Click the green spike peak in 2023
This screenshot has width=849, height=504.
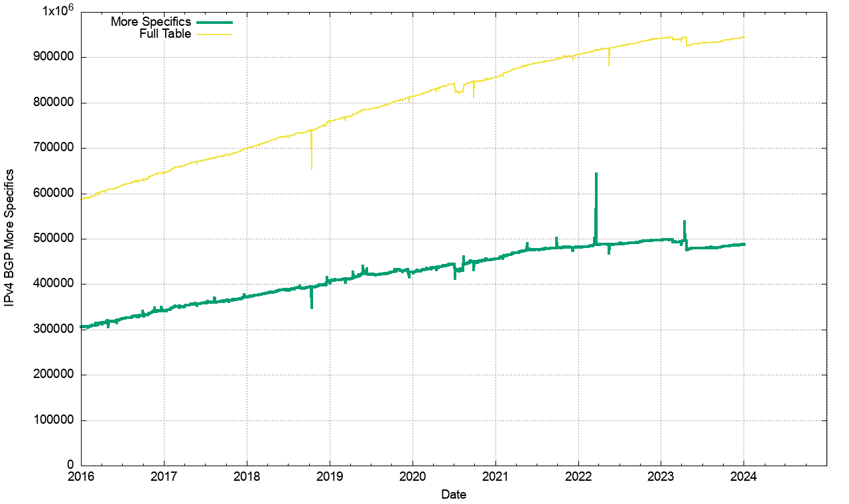(x=685, y=221)
